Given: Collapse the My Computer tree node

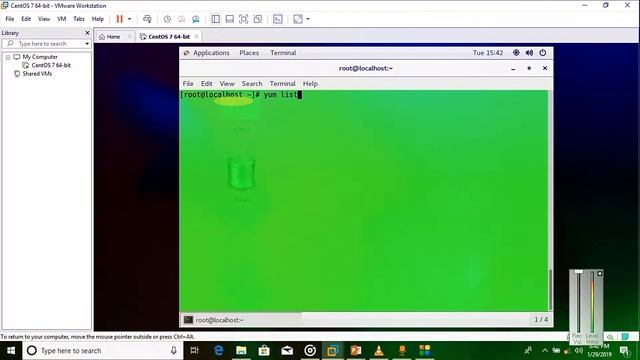Looking at the screenshot, I should pos(8,57).
